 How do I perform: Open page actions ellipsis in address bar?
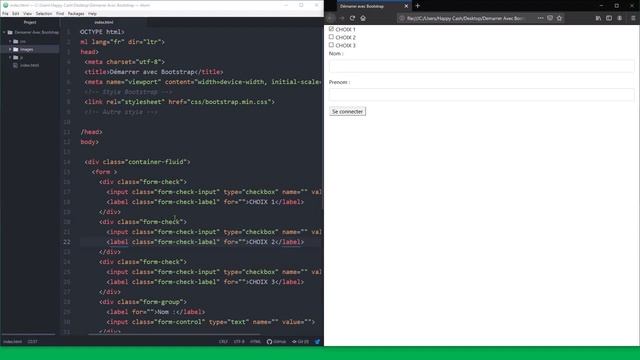tap(540, 18)
